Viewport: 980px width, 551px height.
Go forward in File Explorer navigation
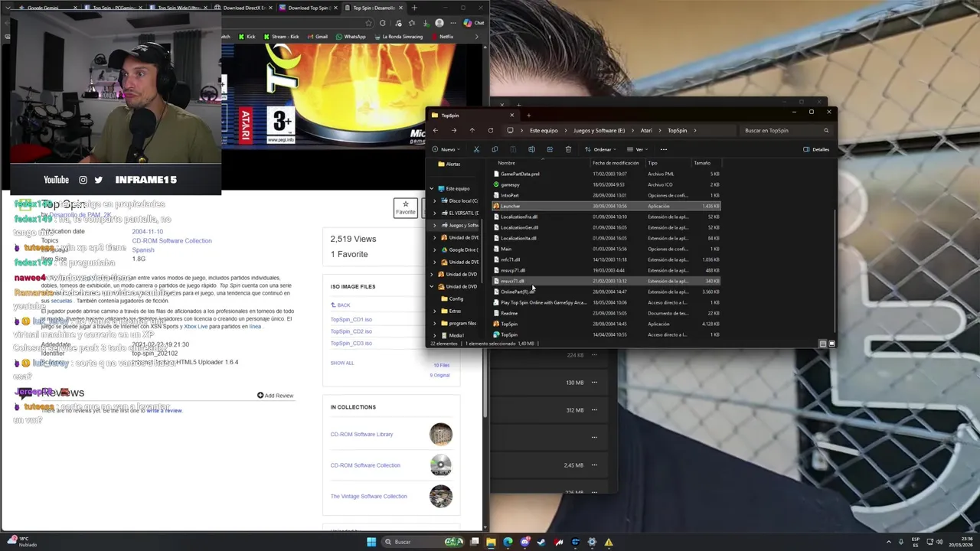tap(453, 130)
